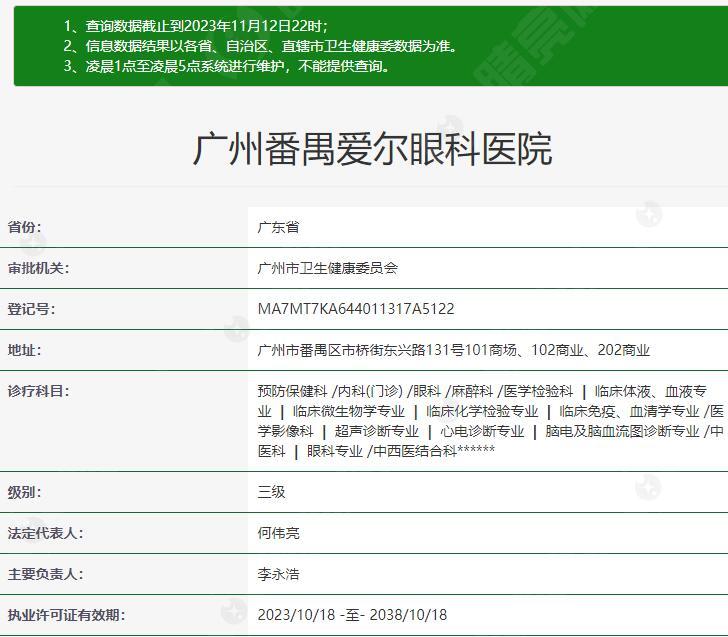Select registration number MA7MT7KA644011317A5122
The width and height of the screenshot is (728, 637).
tap(356, 309)
